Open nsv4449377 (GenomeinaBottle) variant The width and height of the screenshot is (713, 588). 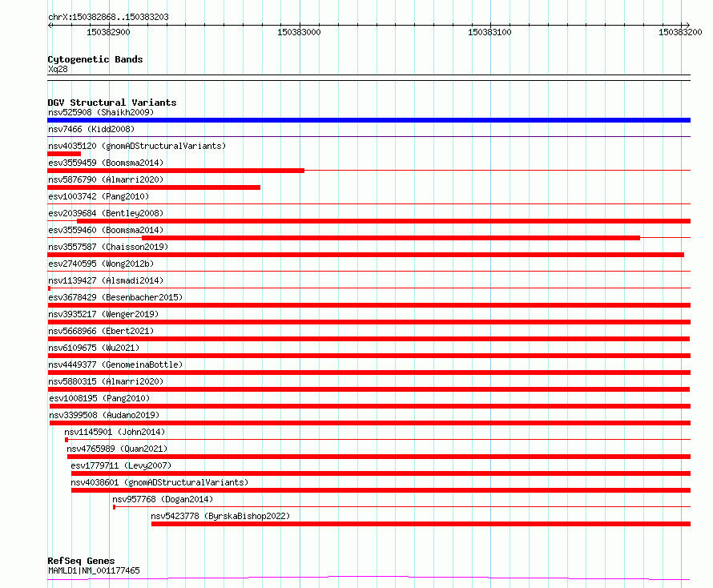click(115, 364)
